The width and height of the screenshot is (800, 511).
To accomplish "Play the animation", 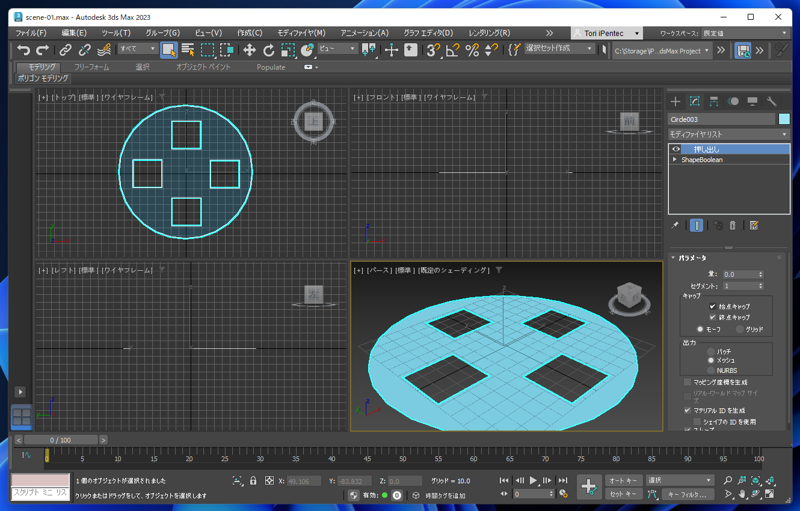I will tap(533, 480).
